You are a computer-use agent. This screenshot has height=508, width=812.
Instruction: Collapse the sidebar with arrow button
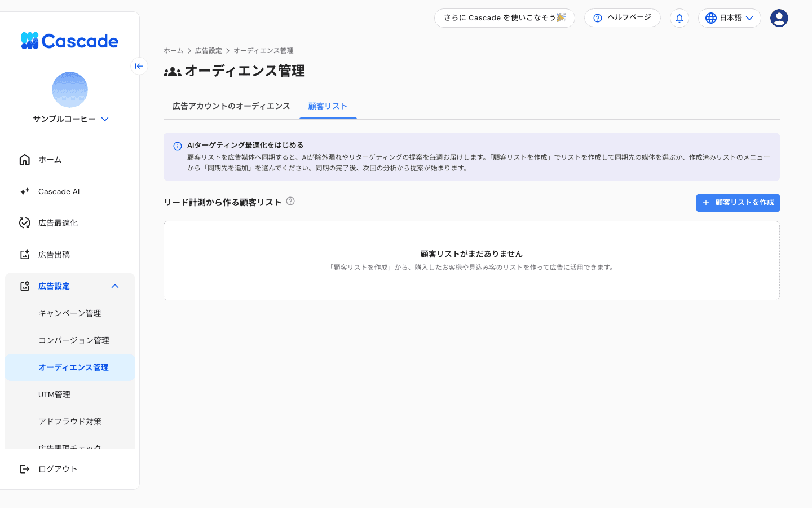coord(139,66)
